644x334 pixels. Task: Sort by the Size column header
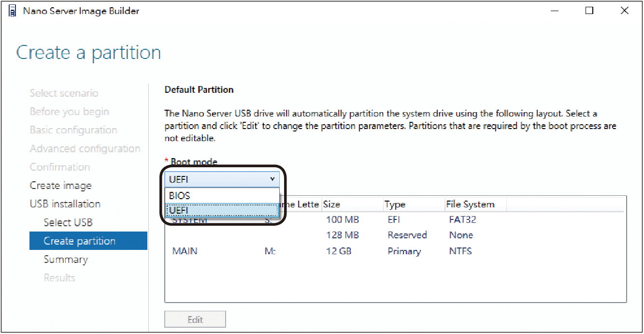[352, 204]
